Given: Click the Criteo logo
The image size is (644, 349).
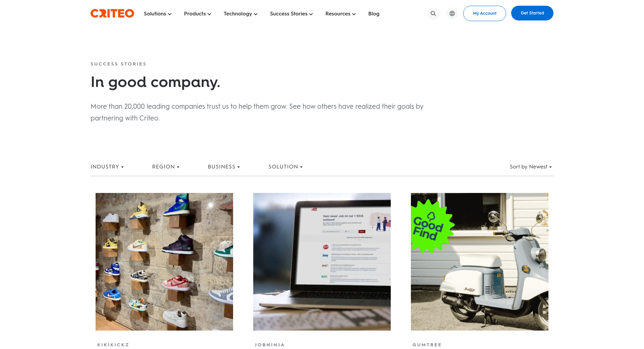Looking at the screenshot, I should (112, 13).
